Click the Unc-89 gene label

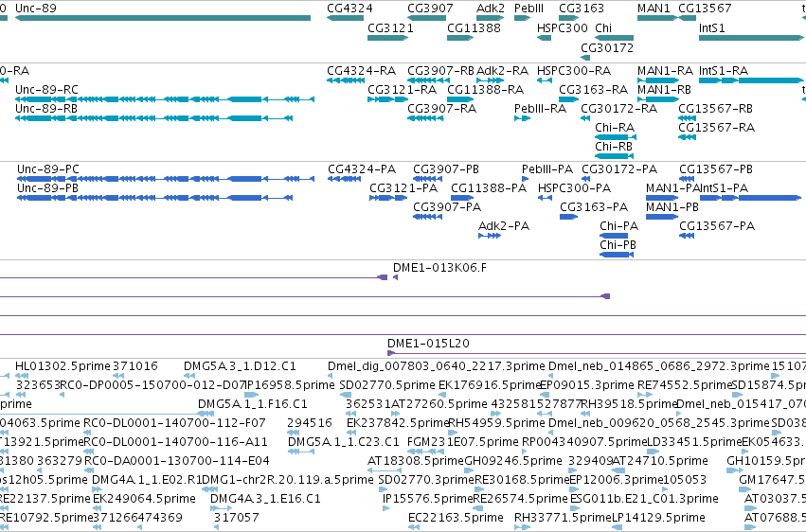(x=36, y=9)
